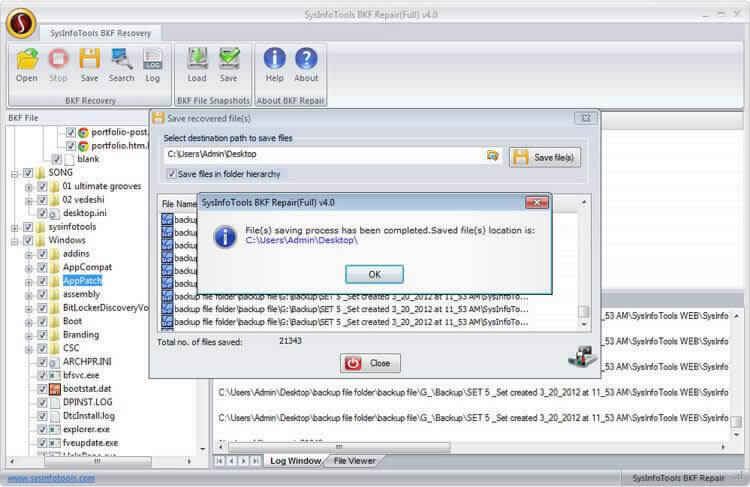Image resolution: width=750 pixels, height=487 pixels.
Task: Expand the Branding folder node
Action: [x=29, y=335]
